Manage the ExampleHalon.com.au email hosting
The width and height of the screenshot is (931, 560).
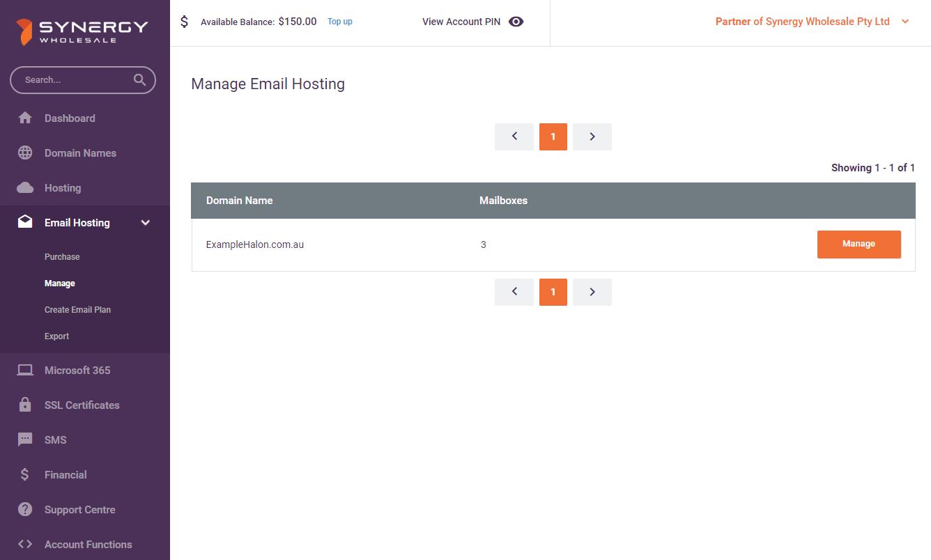coord(859,244)
